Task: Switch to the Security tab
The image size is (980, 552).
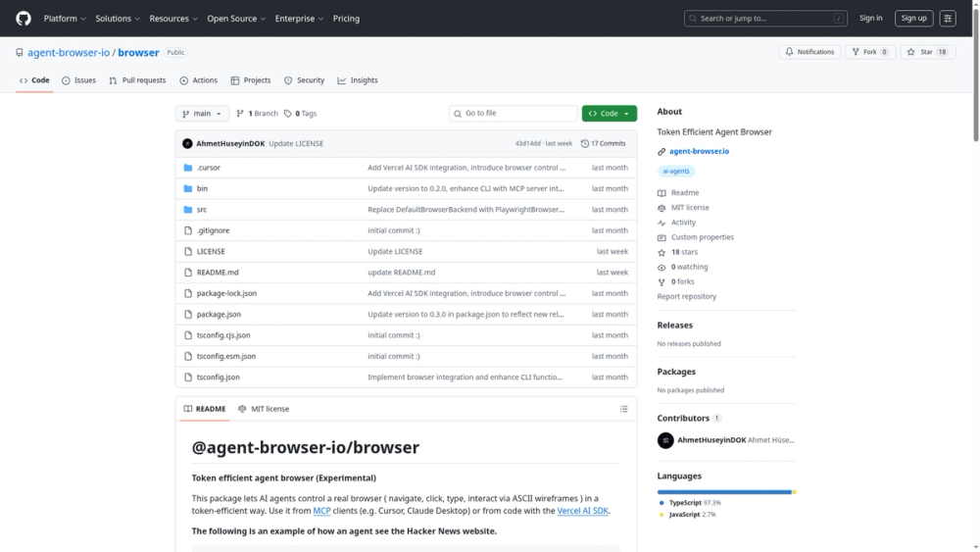Action: pos(305,80)
